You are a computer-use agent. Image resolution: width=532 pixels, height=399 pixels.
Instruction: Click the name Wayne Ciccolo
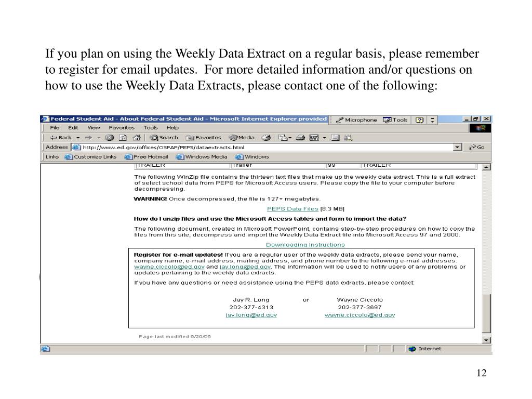360,300
